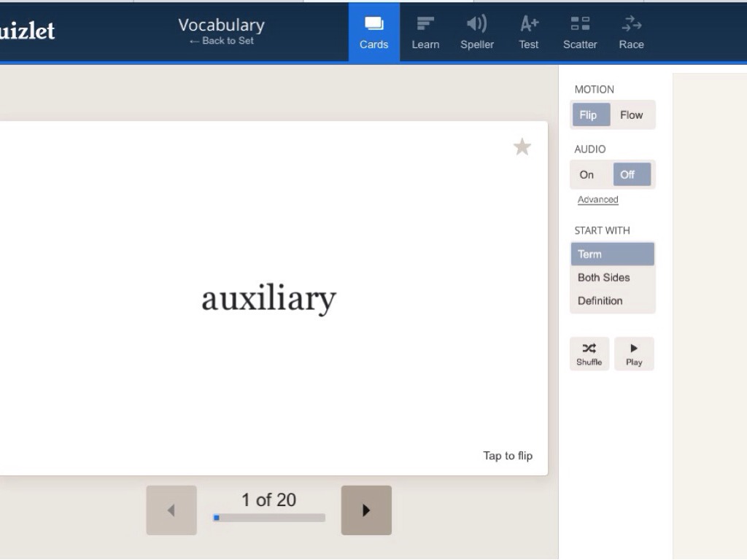Star the auxiliary flashcard
The image size is (747, 560).
pyautogui.click(x=522, y=147)
